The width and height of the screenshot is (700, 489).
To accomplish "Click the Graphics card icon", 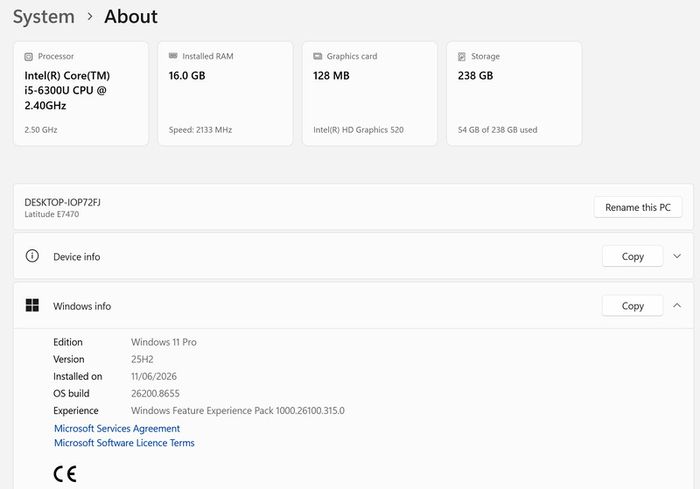I will pos(317,56).
